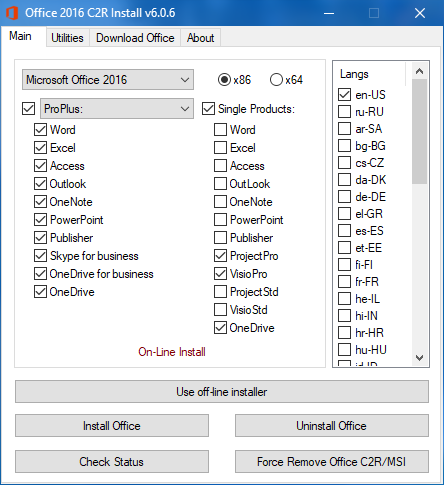Enable the de-DE language
Viewport: 444px width, 485px height.
point(344,197)
